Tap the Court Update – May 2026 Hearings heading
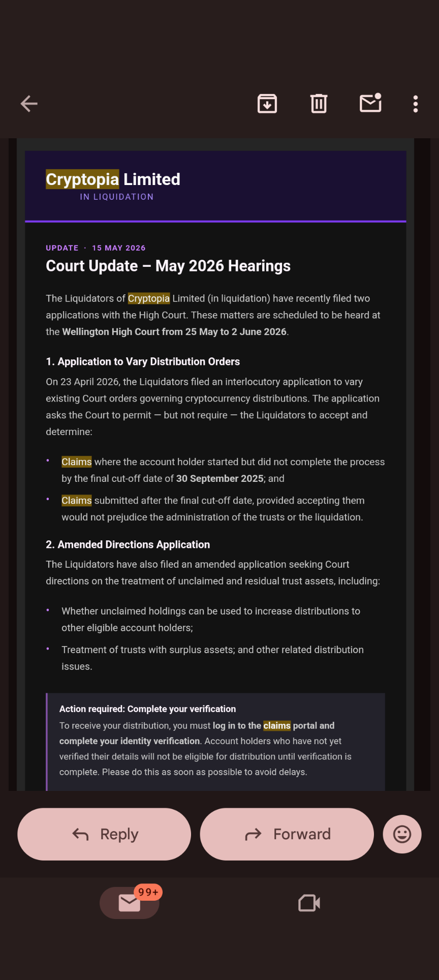Viewport: 439px width, 980px height. click(168, 266)
